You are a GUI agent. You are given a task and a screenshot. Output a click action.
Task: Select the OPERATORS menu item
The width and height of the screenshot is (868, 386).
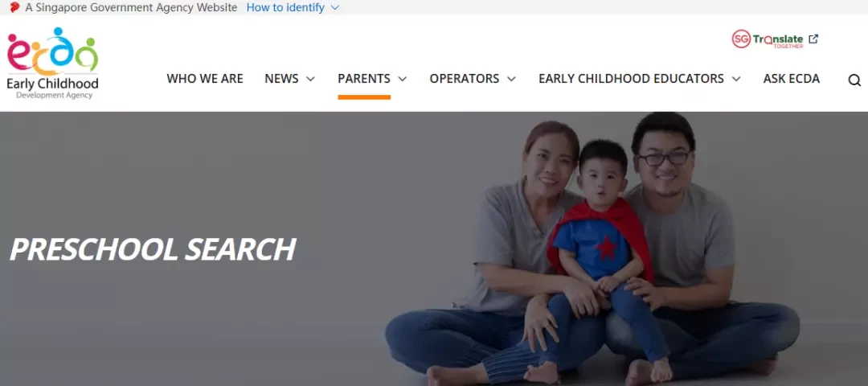465,79
